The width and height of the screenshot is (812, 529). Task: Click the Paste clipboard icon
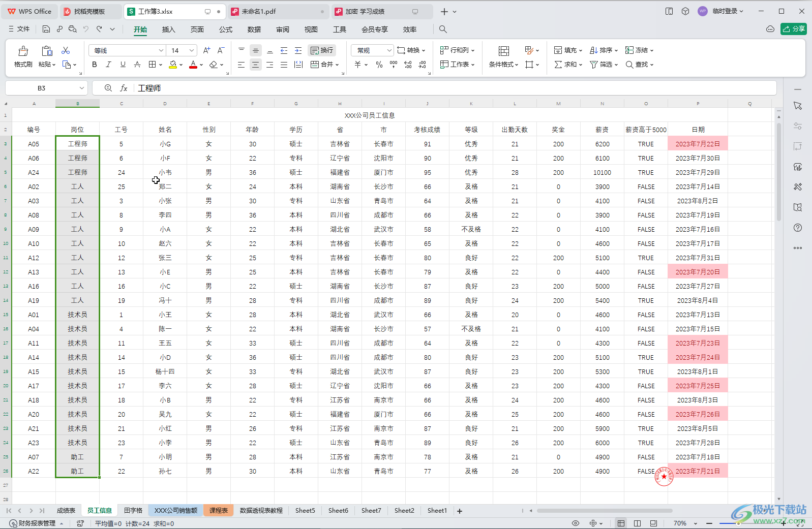coord(47,51)
